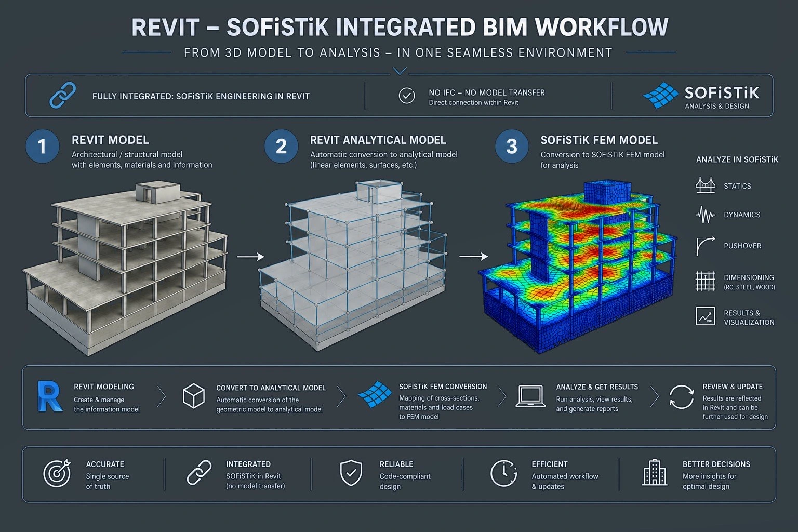Click the "DYNAMICS" label
Image resolution: width=798 pixels, height=532 pixels.
click(x=742, y=215)
